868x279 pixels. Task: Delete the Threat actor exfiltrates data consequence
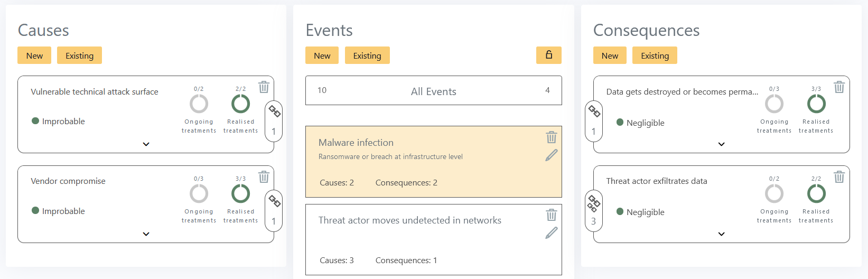(x=839, y=177)
